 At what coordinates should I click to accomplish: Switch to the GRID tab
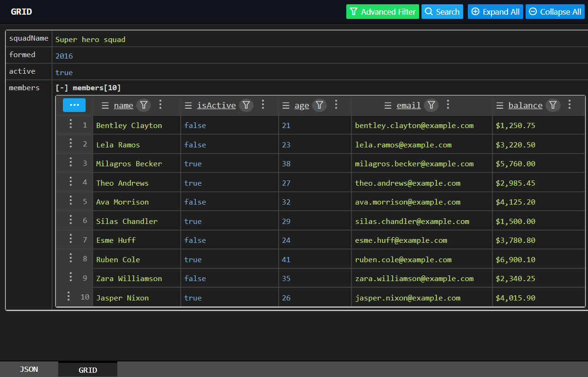(88, 369)
